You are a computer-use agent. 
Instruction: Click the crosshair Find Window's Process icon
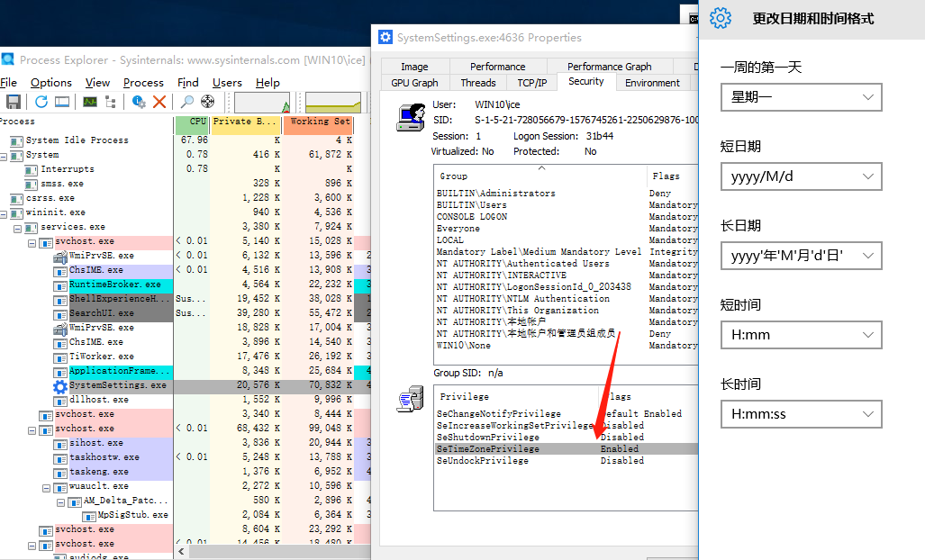[208, 102]
